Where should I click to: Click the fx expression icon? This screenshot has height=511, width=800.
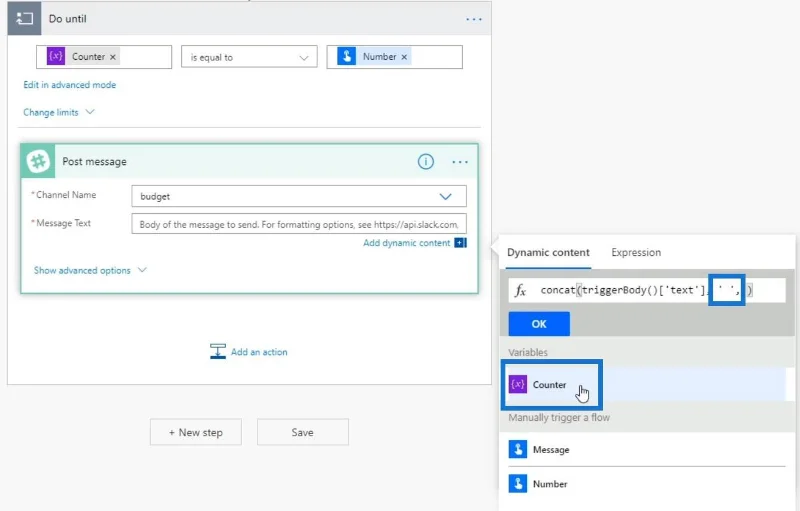(x=520, y=290)
